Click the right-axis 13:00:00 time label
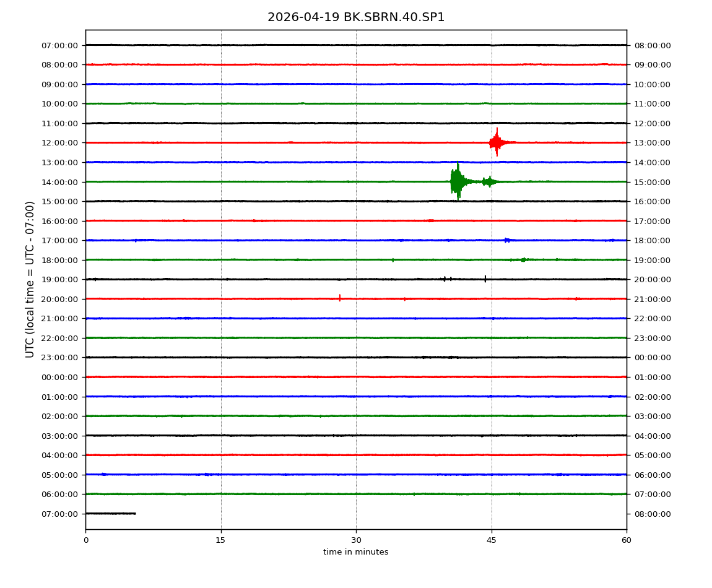 (x=652, y=143)
